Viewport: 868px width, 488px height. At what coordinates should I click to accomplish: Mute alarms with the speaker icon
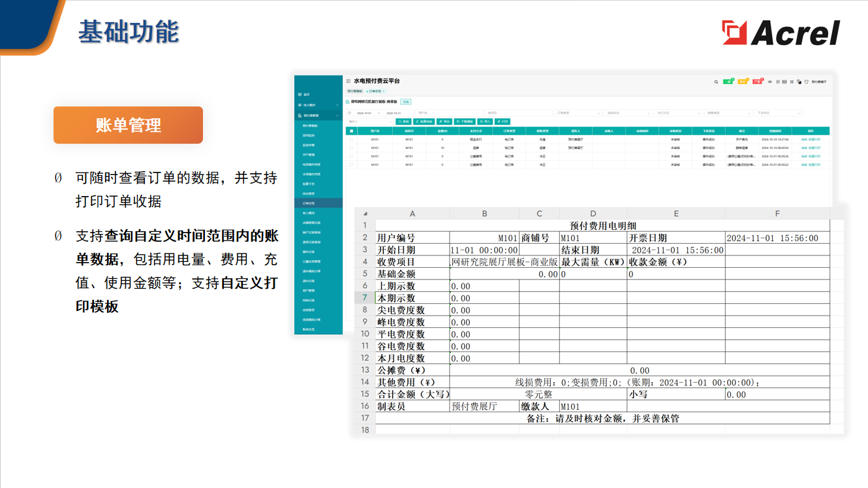click(x=770, y=82)
